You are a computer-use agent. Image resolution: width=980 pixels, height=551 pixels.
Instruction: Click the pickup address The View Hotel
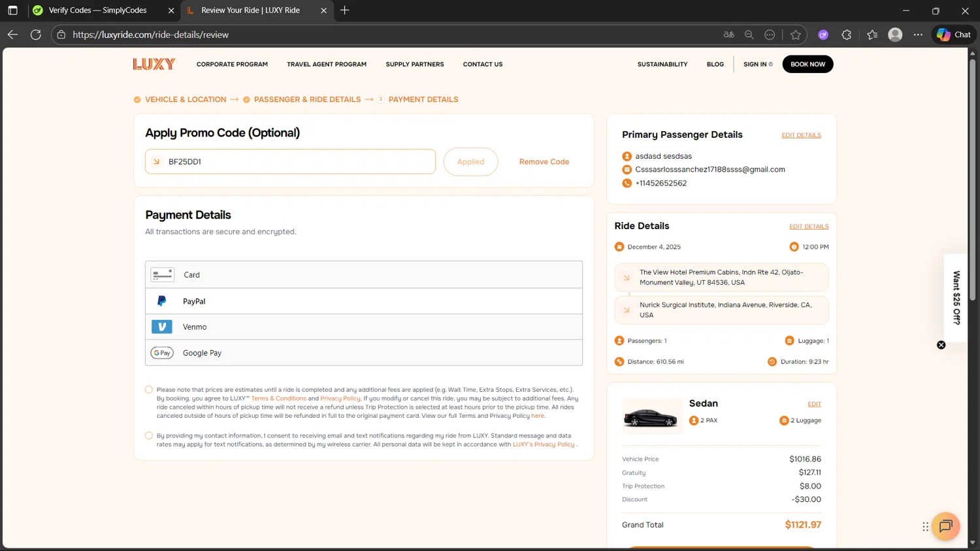721,277
